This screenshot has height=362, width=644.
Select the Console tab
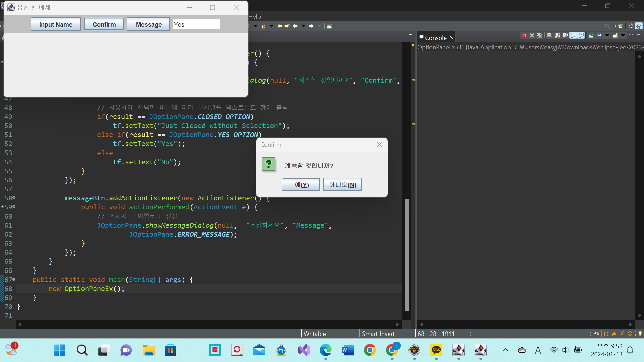click(435, 38)
